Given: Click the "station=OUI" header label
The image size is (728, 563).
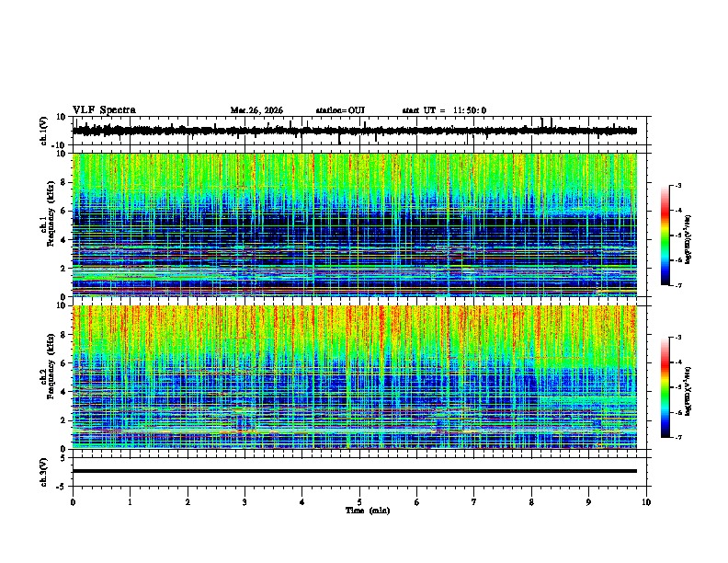Looking at the screenshot, I should coord(340,110).
